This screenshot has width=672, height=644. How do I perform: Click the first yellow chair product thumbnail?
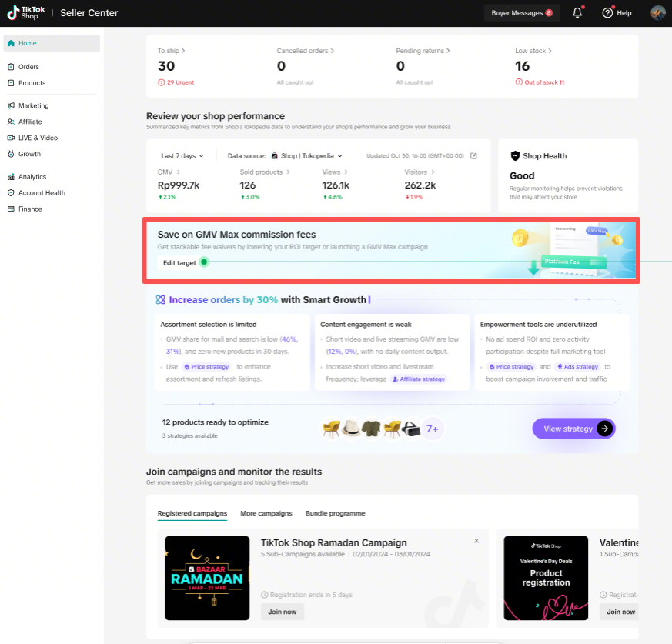(x=331, y=429)
